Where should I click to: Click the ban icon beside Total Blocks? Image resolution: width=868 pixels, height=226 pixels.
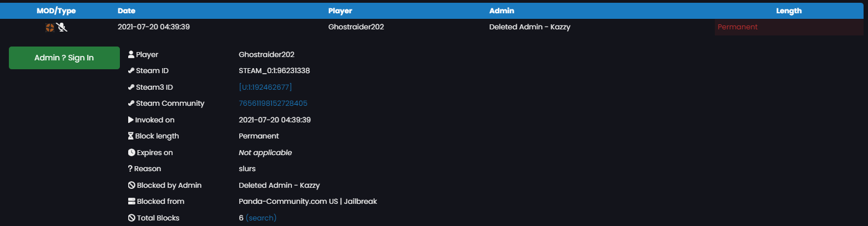coord(132,218)
